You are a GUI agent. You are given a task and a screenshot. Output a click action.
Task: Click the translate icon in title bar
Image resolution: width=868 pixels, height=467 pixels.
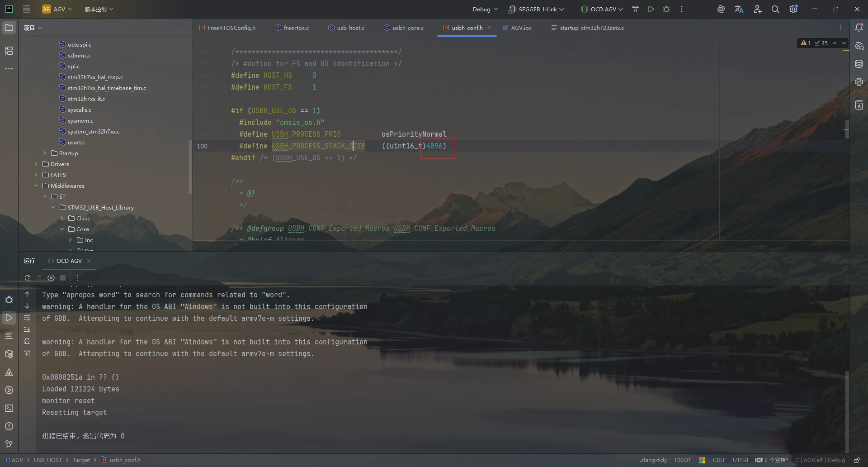[739, 9]
